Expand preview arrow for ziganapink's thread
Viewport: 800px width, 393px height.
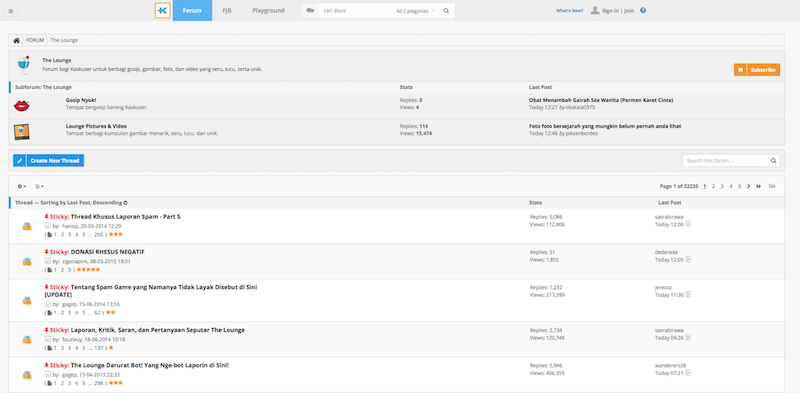coord(48,261)
